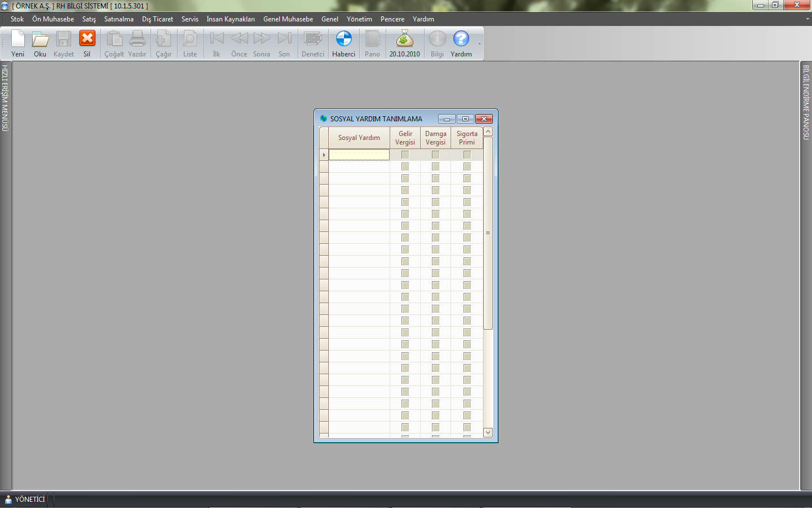Open the Genel Muhasebe menu
Screen dimensions: 812x508
tap(288, 19)
